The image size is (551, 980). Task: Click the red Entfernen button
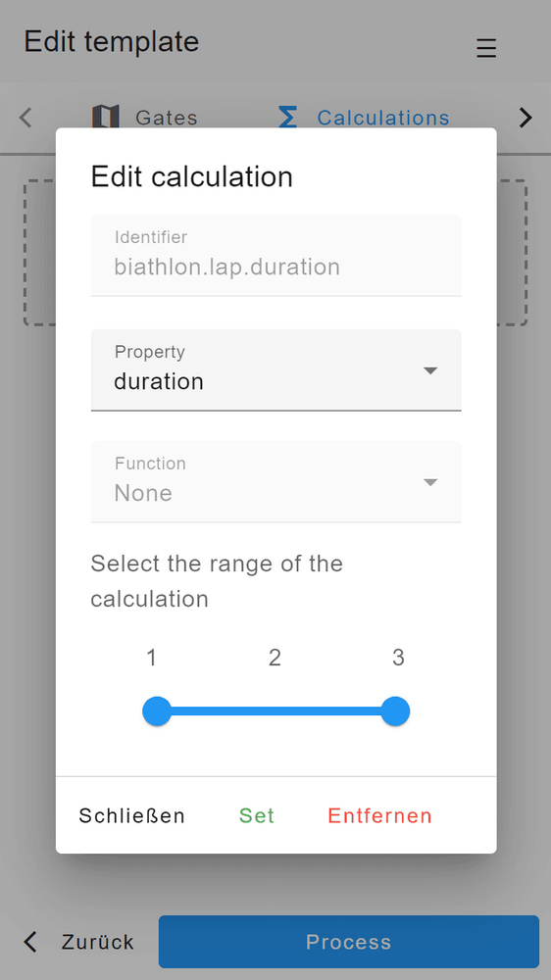coord(379,815)
